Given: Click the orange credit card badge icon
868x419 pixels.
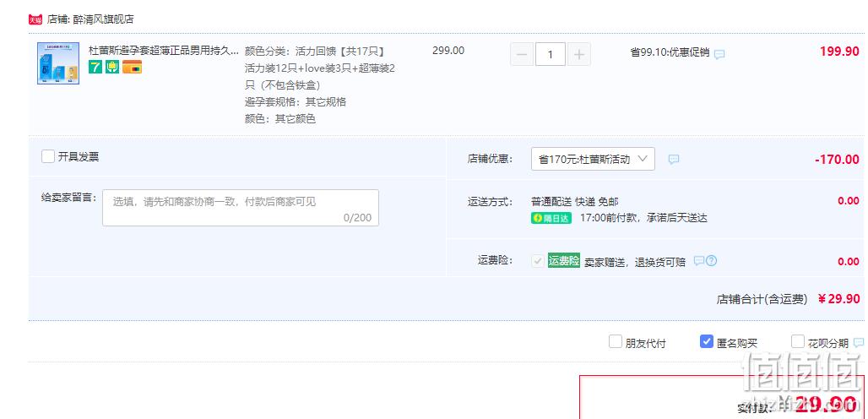Looking at the screenshot, I should coord(133,67).
